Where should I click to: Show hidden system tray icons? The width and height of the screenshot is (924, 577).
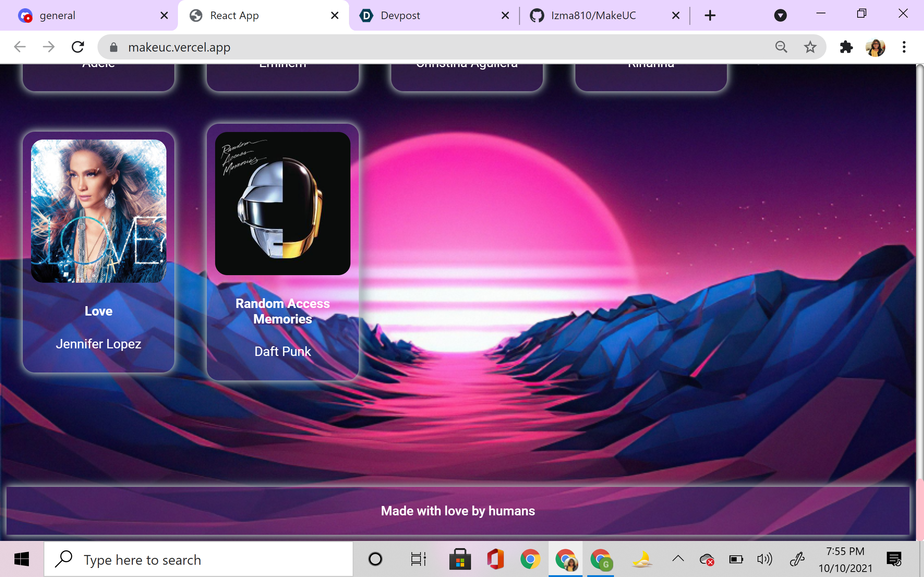[x=678, y=559]
